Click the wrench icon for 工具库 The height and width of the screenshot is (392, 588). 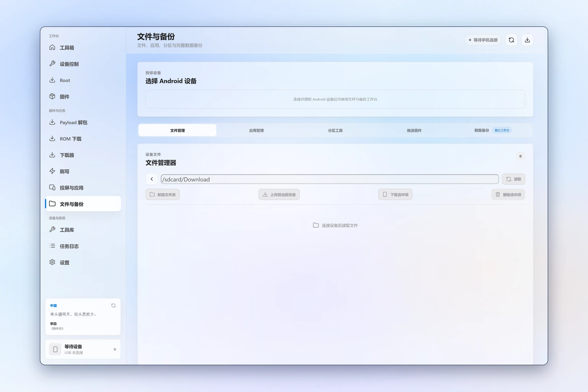(52, 229)
